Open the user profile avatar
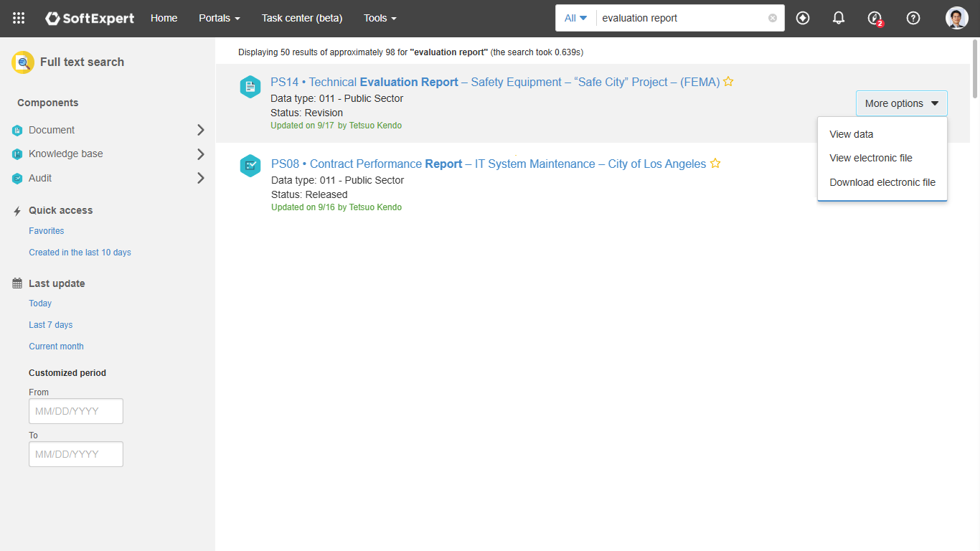Viewport: 980px width, 551px height. [x=957, y=18]
